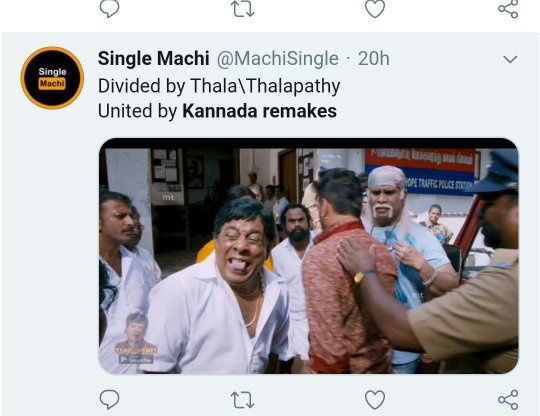The height and width of the screenshot is (416, 540).
Task: Open the tweet via the 20h timestamp
Action: coord(374,59)
